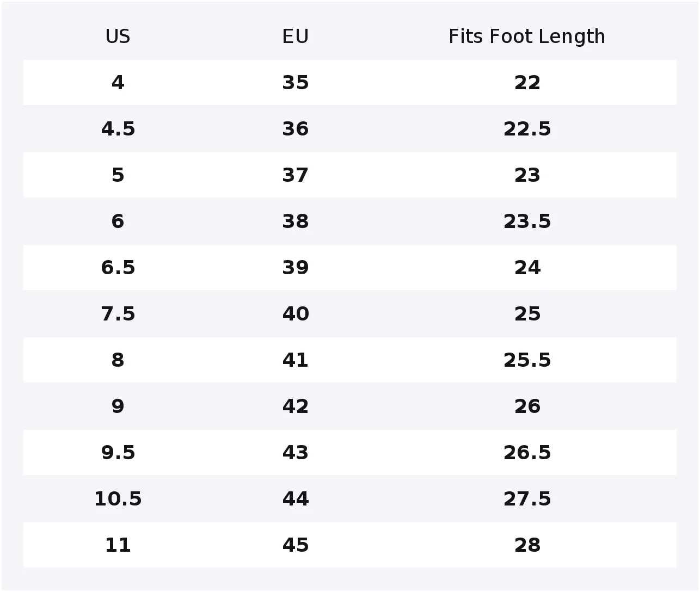Click EU size 38 cell
The width and height of the screenshot is (700, 592).
(x=296, y=221)
